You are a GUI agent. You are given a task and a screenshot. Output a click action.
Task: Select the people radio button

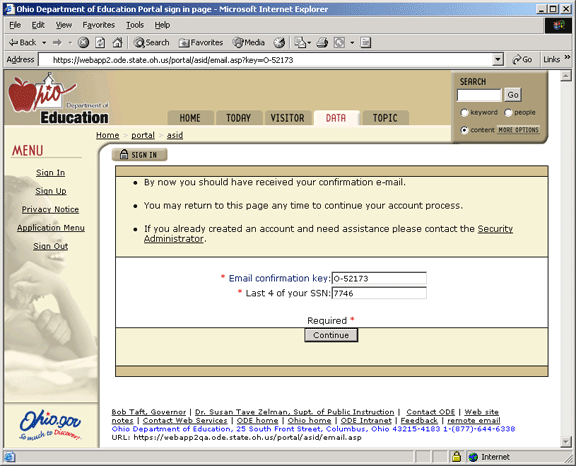[508, 112]
